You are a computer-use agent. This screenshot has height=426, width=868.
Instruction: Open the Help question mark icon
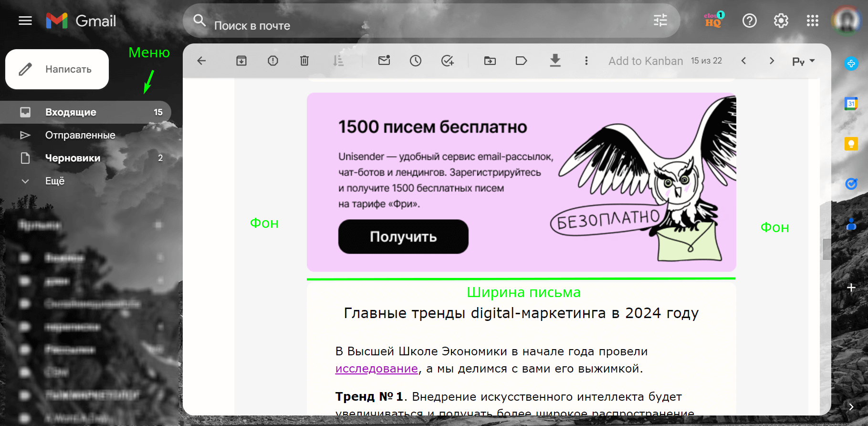tap(750, 21)
